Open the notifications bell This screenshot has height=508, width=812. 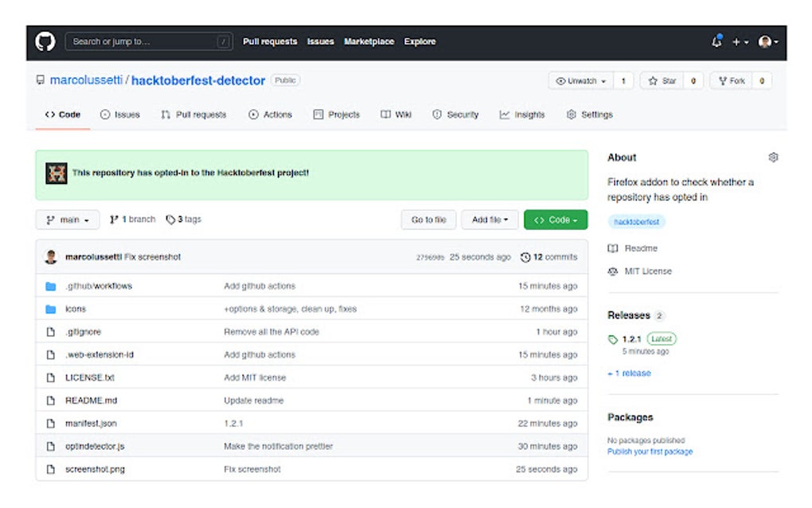click(716, 41)
